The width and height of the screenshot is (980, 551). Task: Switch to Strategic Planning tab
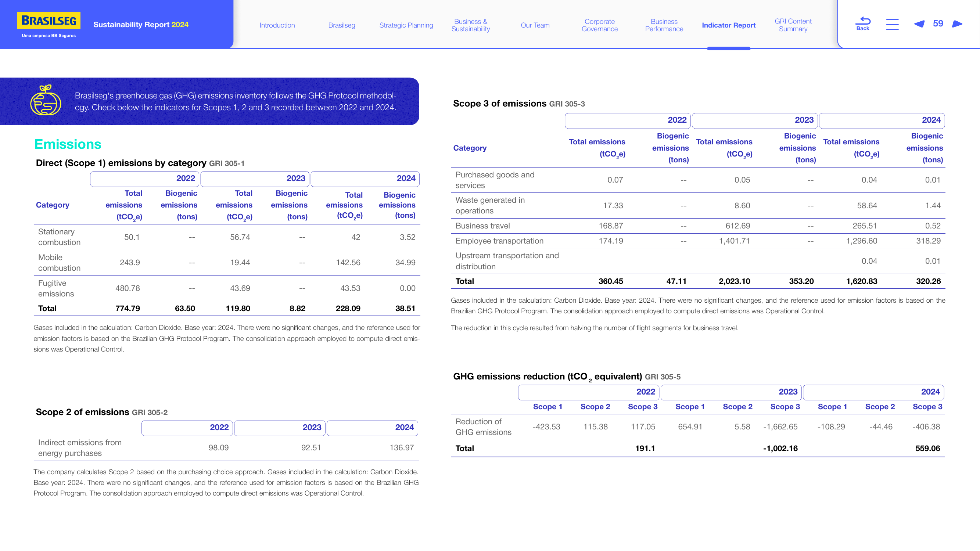406,25
